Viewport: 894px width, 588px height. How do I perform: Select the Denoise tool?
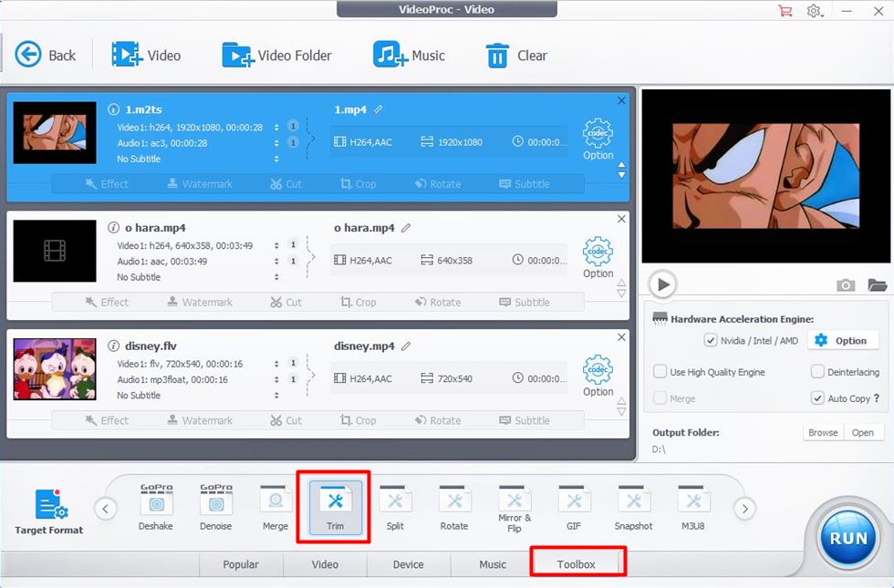215,507
